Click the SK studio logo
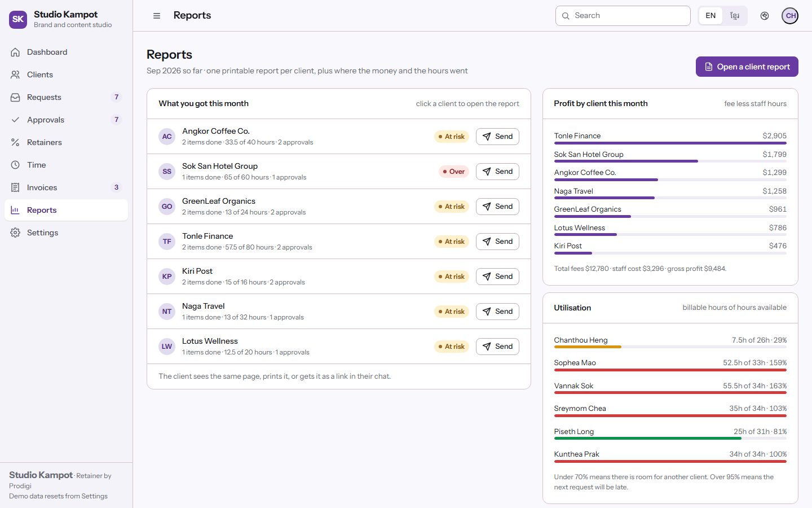This screenshot has height=508, width=812. click(18, 19)
